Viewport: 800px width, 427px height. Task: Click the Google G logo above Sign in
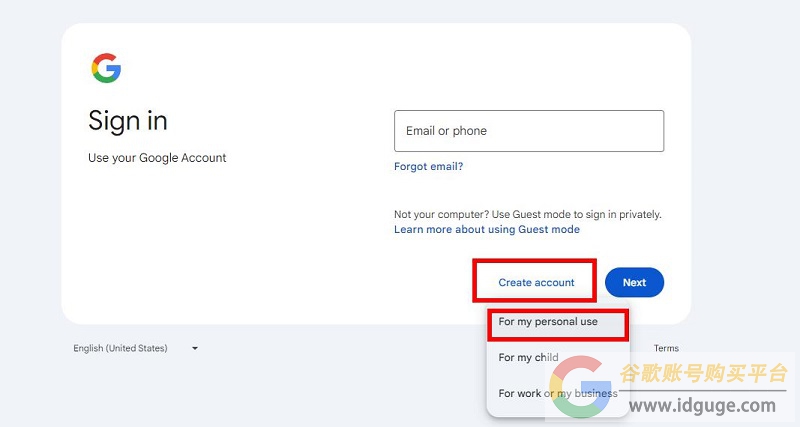tap(106, 68)
